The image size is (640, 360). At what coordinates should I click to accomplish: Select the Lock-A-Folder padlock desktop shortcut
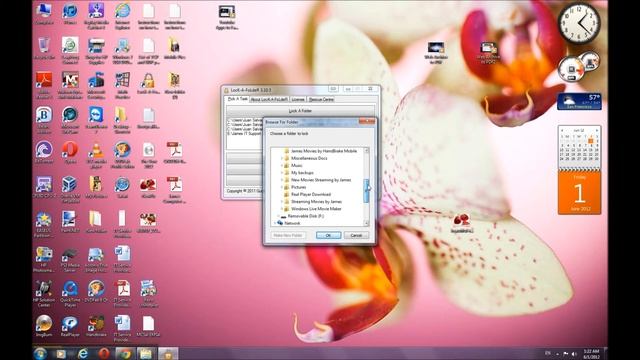point(148,83)
